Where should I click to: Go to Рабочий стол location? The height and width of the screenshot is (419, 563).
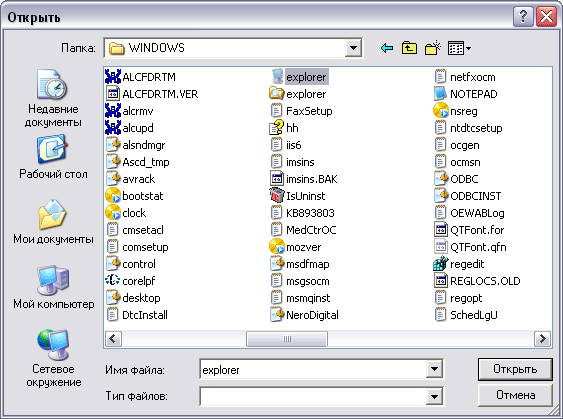tap(53, 157)
